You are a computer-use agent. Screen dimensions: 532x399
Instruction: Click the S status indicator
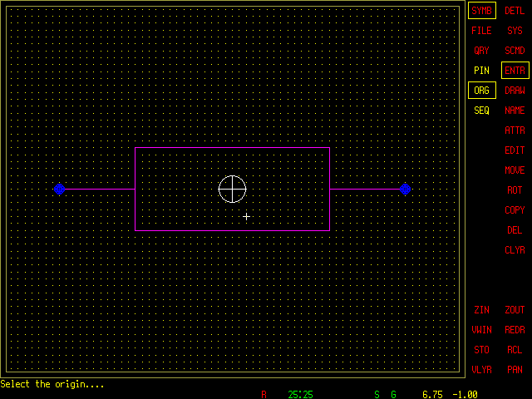coord(377,395)
